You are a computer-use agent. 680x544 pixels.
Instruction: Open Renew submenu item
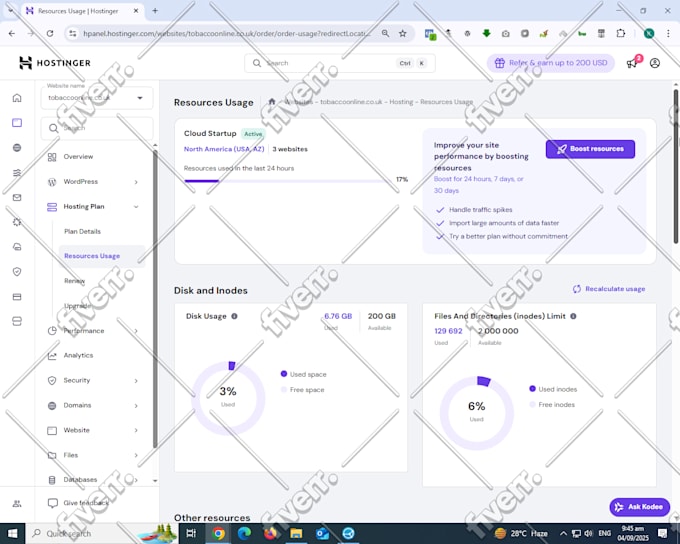75,281
